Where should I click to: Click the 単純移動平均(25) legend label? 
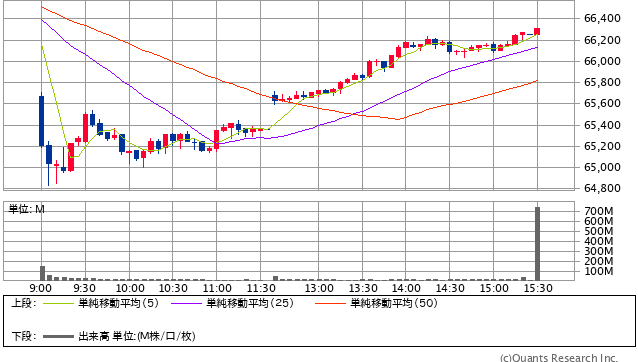pyautogui.click(x=250, y=303)
